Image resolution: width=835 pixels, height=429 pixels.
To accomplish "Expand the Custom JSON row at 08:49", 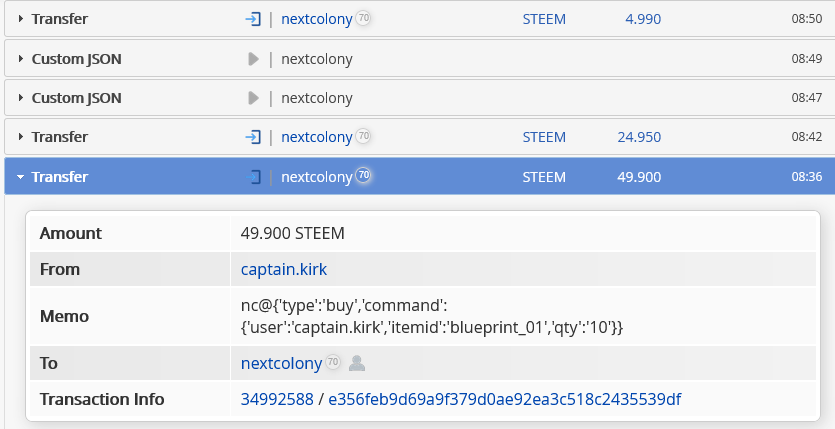I will pyautogui.click(x=21, y=59).
